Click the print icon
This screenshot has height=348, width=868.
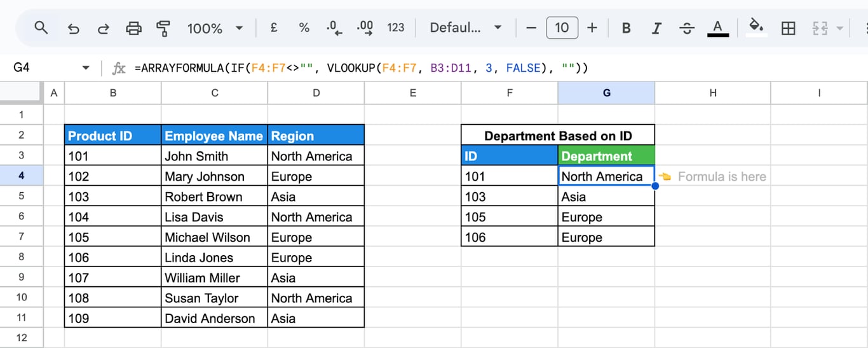(x=133, y=28)
